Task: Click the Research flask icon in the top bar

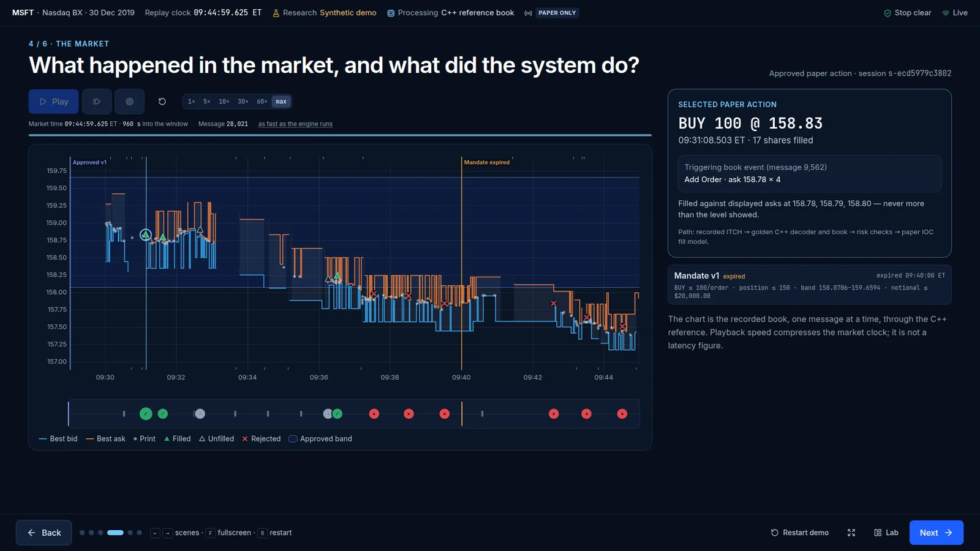Action: pyautogui.click(x=276, y=13)
